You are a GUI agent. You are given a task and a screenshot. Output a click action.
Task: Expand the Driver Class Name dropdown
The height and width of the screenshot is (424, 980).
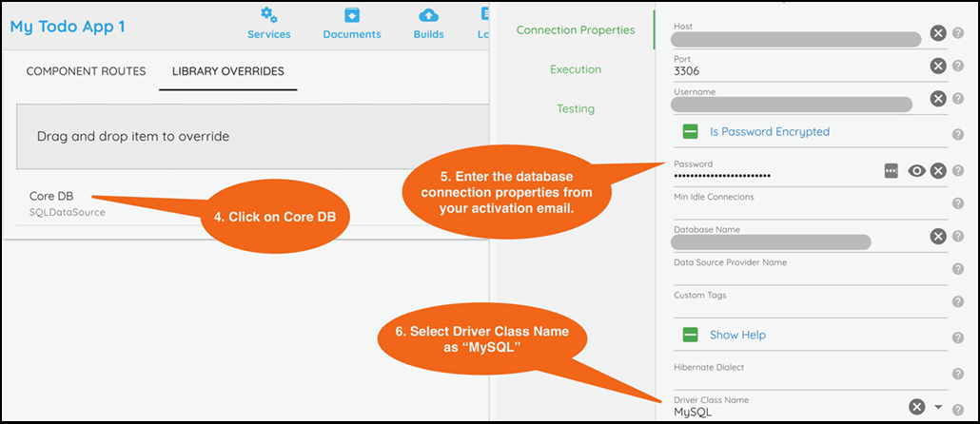tap(938, 407)
